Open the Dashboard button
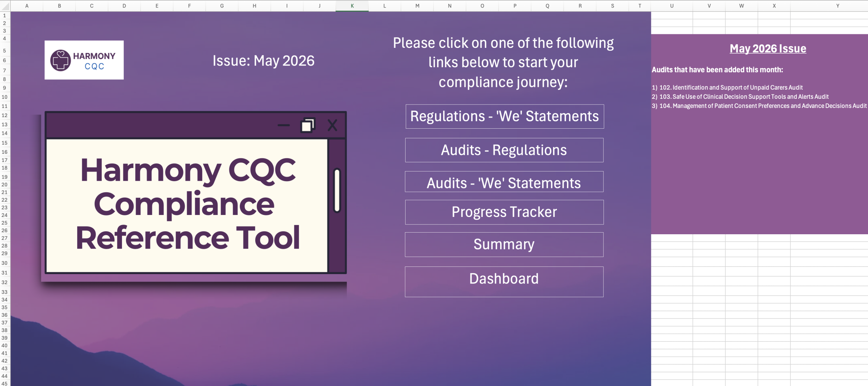The width and height of the screenshot is (868, 386). point(504,282)
